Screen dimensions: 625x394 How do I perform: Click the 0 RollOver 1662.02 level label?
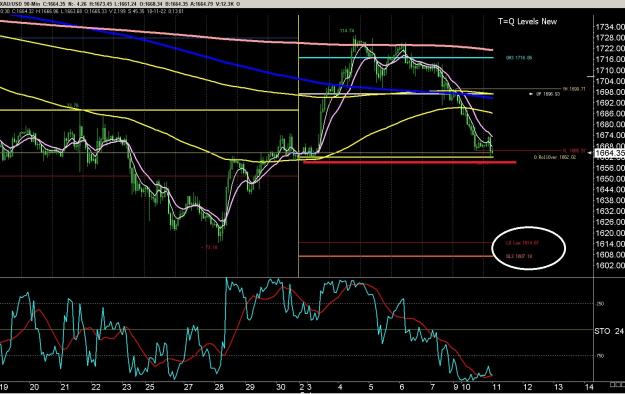coord(555,158)
